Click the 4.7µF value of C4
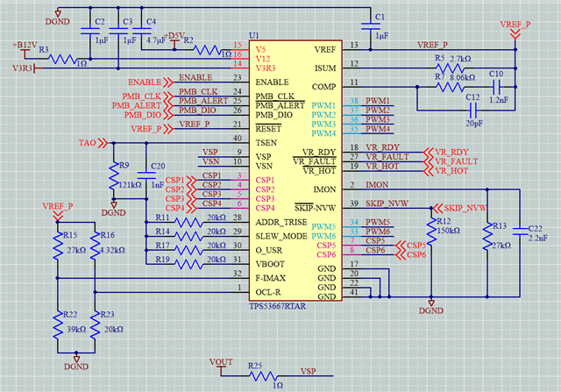 tap(156, 40)
